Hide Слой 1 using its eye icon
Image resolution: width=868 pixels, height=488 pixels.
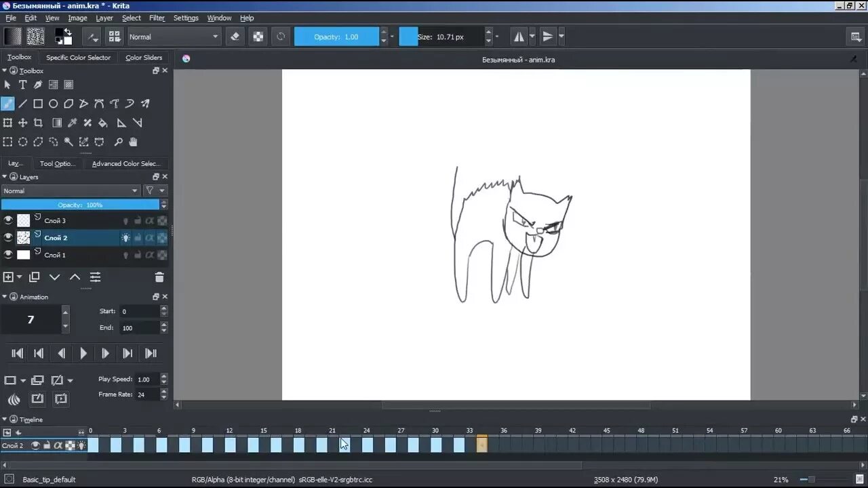click(x=8, y=255)
